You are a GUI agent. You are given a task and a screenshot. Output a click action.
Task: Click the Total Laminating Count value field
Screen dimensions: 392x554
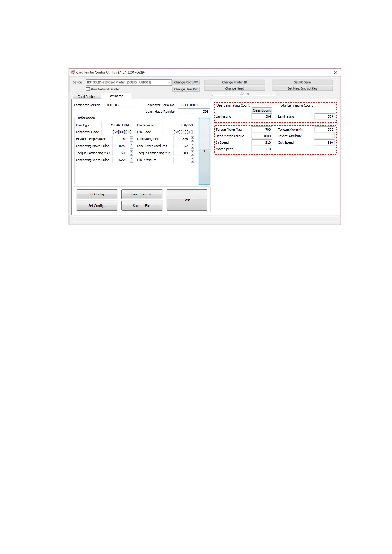(324, 117)
